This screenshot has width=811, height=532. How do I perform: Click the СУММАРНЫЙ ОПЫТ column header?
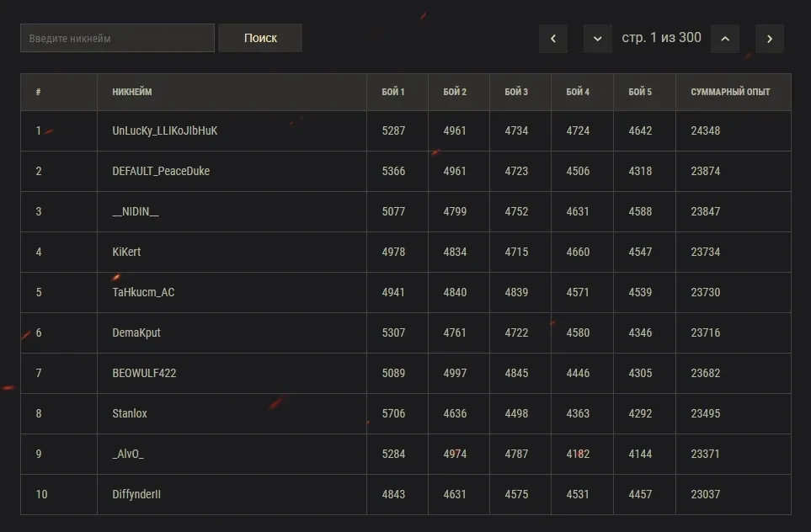[730, 92]
